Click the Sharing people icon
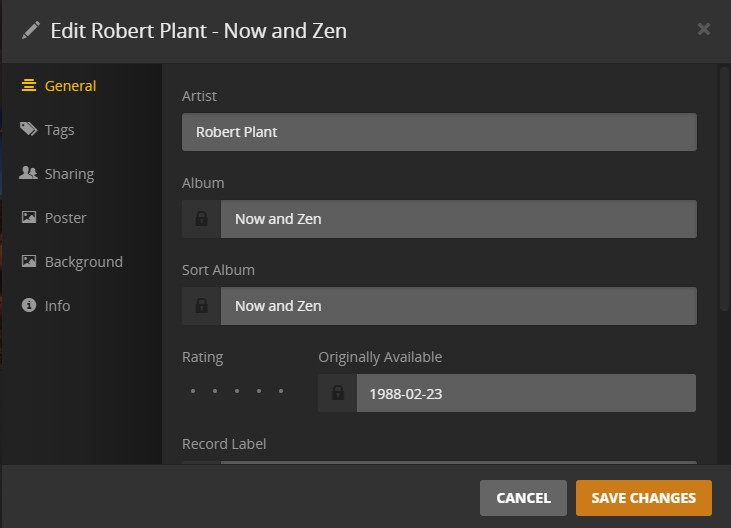 coord(29,174)
